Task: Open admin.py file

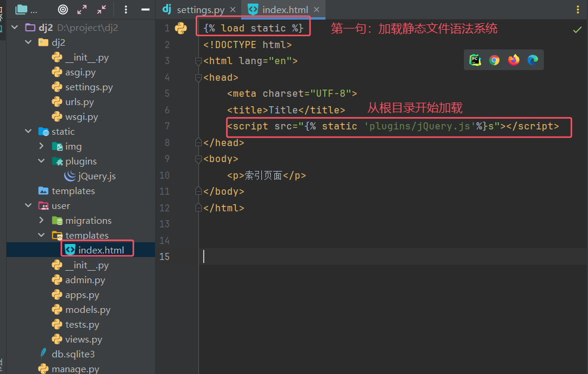Action: point(85,280)
